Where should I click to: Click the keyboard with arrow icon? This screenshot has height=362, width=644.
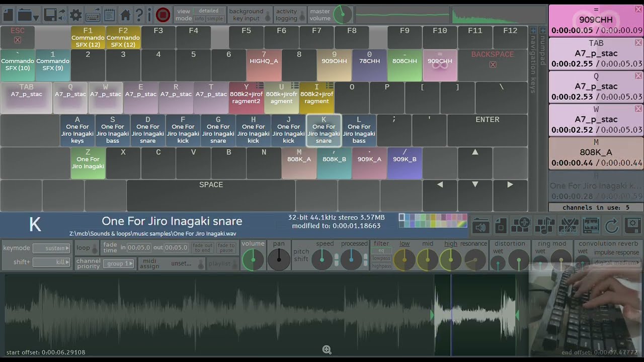coord(93,15)
